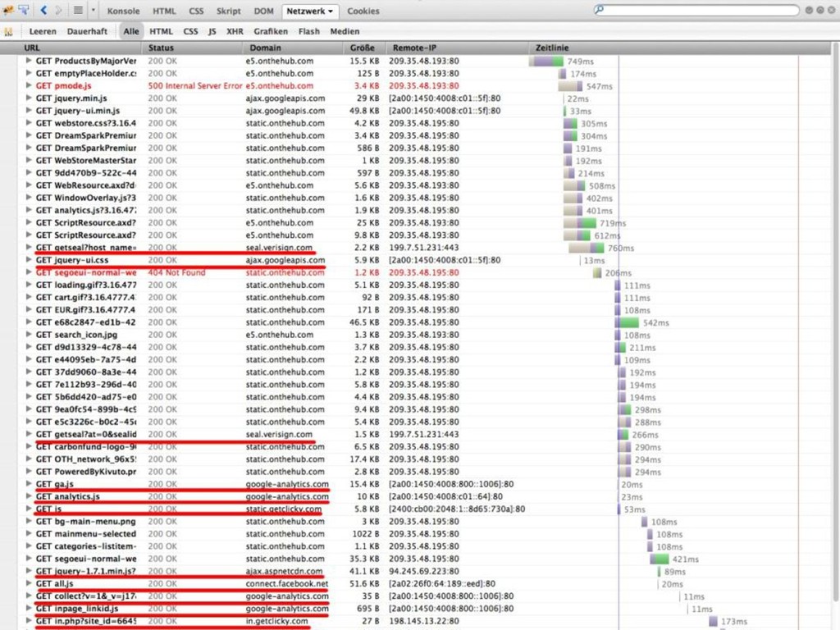Image resolution: width=840 pixels, height=630 pixels.
Task: Click the connect.facebook.net domain cell
Action: coord(286,583)
